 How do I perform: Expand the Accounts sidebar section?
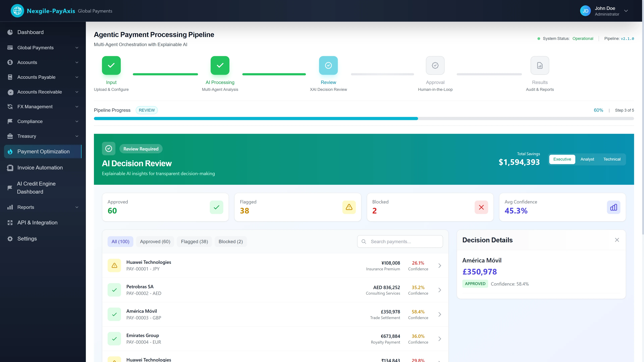27,62
